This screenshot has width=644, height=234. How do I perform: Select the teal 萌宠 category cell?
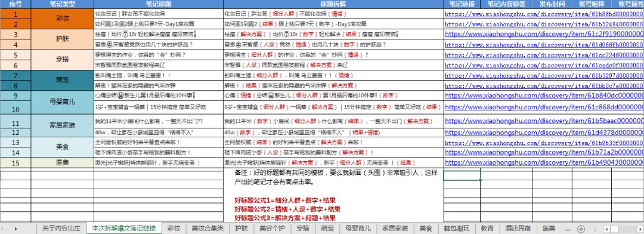(x=63, y=81)
